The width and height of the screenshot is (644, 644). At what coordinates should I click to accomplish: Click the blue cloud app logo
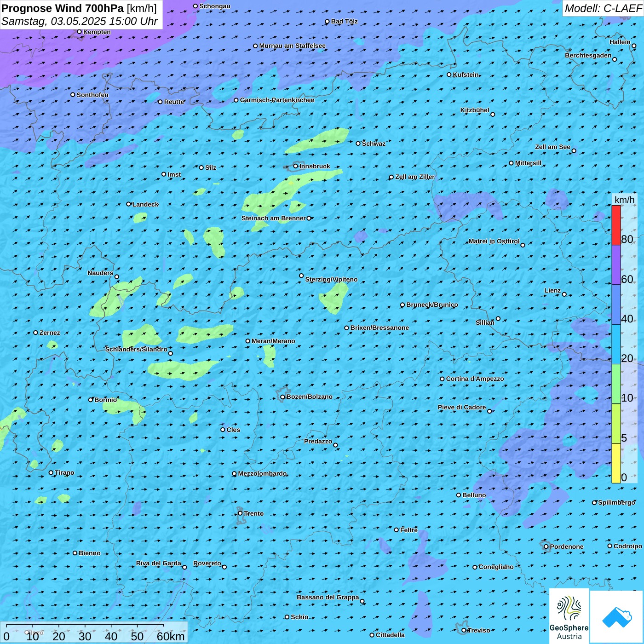[x=617, y=617]
